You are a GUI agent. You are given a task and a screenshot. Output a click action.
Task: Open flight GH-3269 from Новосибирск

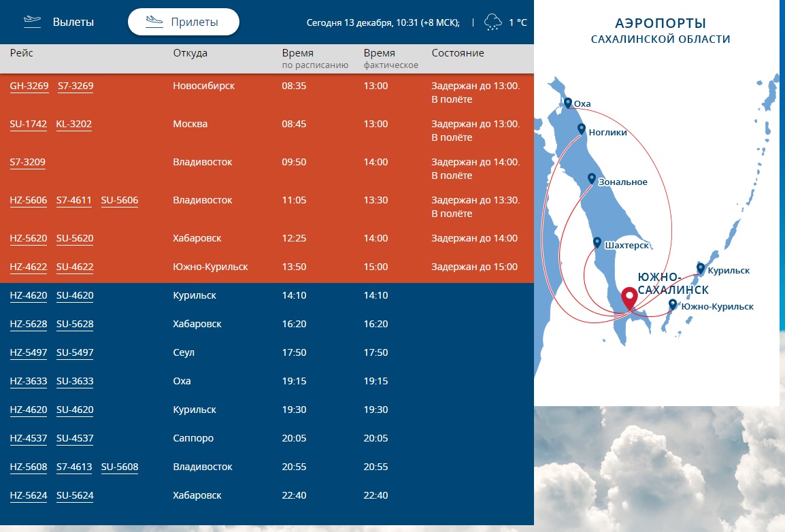(x=29, y=86)
